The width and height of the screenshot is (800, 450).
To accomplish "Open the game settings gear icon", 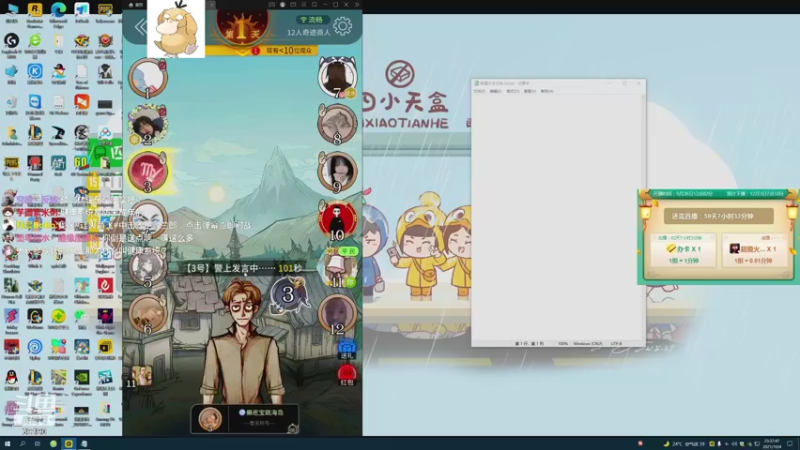I will (x=342, y=26).
